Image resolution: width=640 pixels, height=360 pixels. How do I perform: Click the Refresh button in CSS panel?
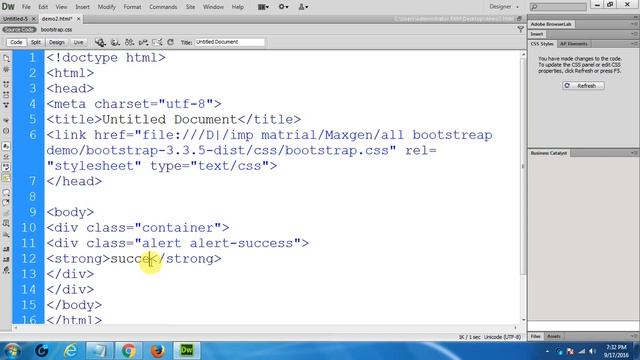[583, 86]
